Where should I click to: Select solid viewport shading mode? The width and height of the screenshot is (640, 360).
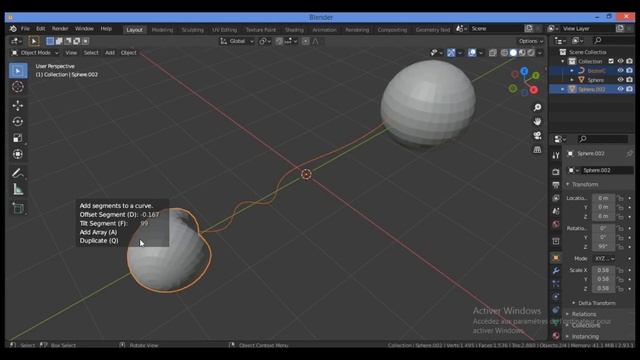click(x=513, y=53)
